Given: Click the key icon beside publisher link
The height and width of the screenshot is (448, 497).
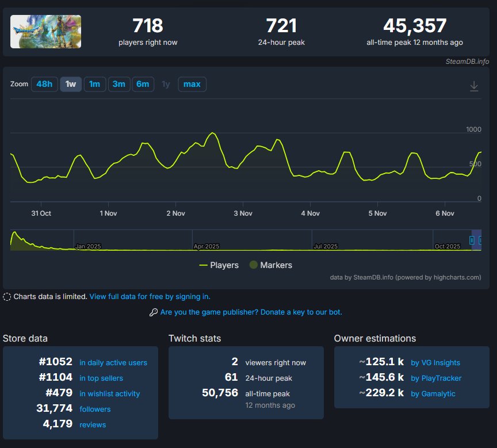Looking at the screenshot, I should pyautogui.click(x=154, y=312).
